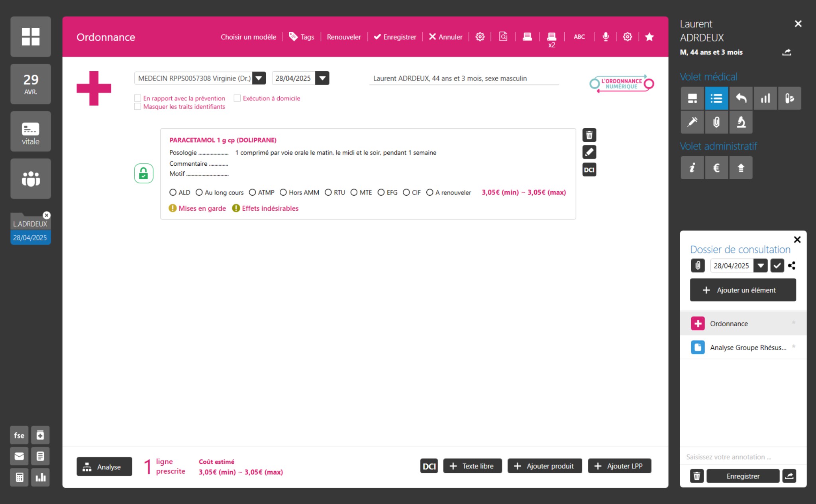Select the ALD radio button

173,192
